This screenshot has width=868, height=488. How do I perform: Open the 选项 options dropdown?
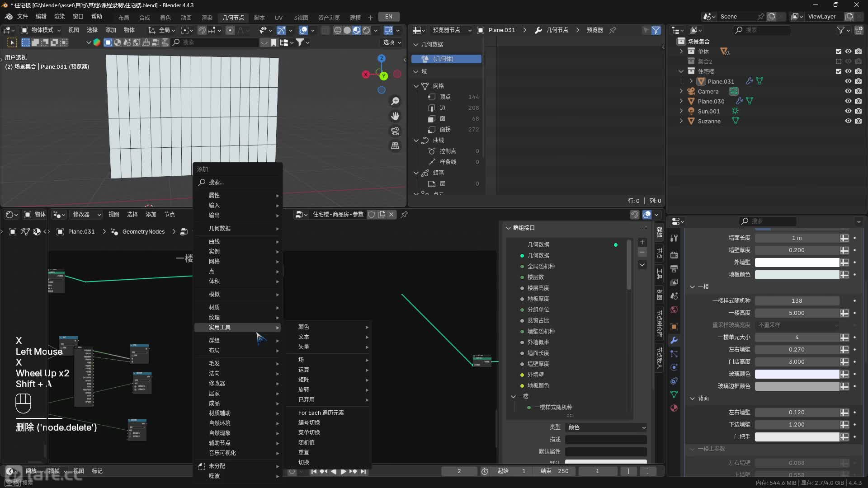(x=392, y=42)
